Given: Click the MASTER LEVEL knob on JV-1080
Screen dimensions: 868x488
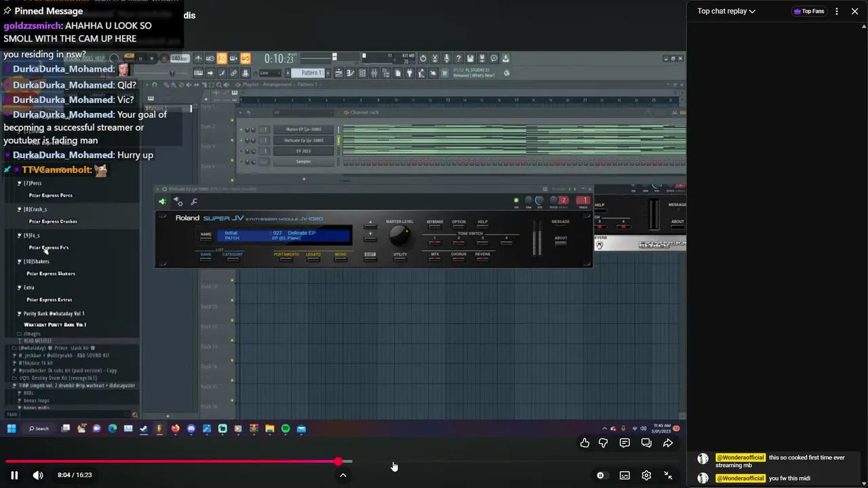Looking at the screenshot, I should tap(399, 235).
